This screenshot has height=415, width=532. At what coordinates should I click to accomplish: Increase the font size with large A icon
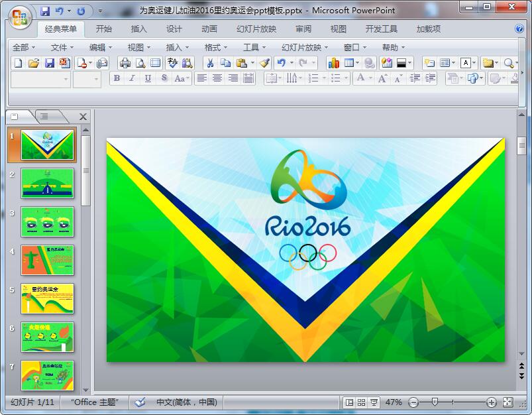point(382,78)
